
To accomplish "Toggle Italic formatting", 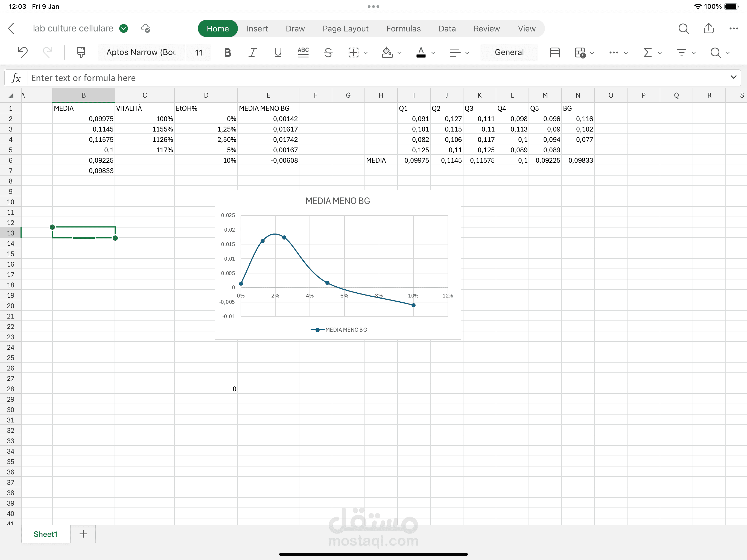I will [253, 52].
